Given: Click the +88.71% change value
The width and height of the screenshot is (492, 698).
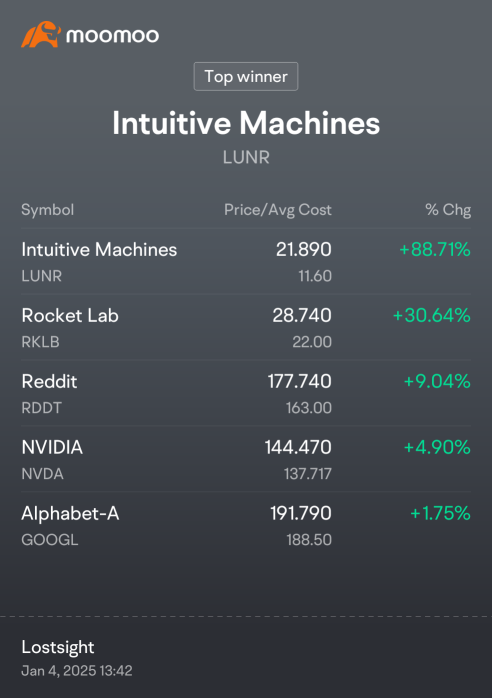Looking at the screenshot, I should (435, 249).
